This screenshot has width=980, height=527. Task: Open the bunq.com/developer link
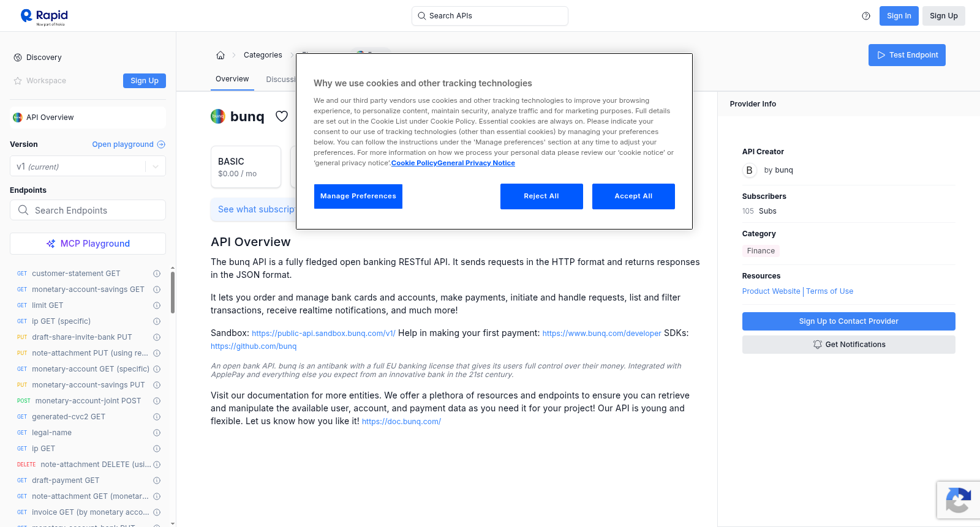[602, 334]
